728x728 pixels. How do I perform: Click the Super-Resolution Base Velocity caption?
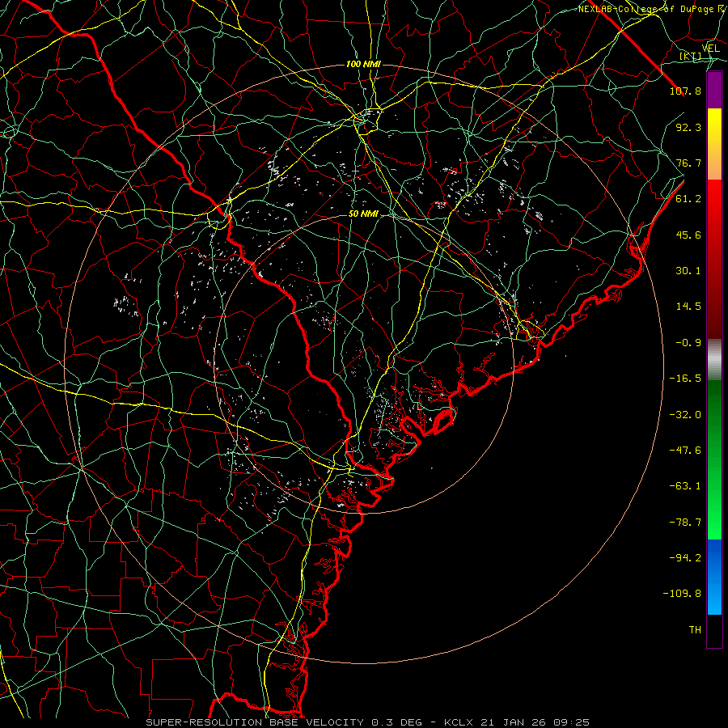click(368, 722)
